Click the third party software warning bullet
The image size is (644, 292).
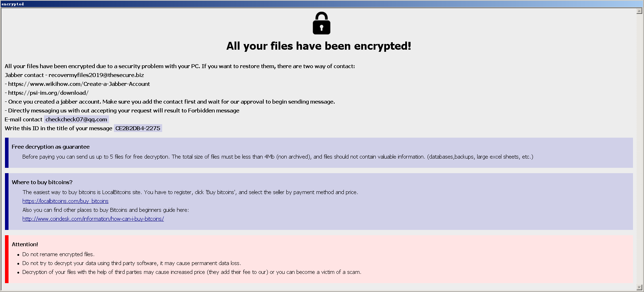pos(131,263)
